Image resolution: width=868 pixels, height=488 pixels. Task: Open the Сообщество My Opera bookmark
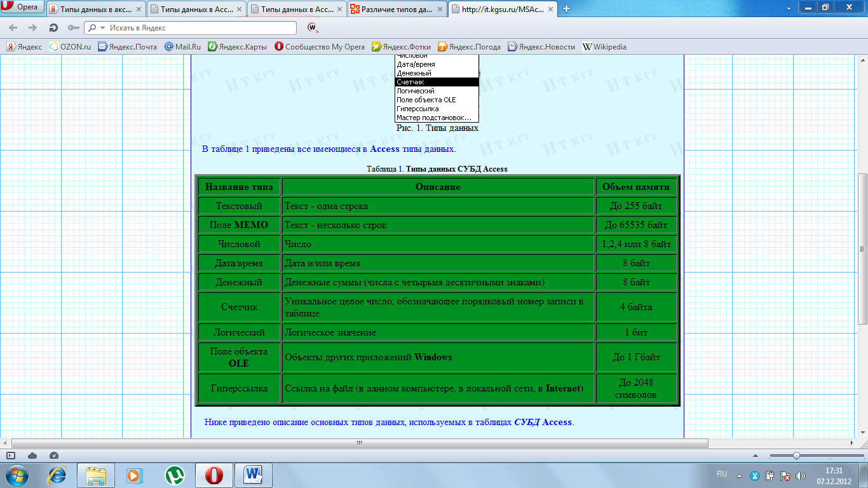[x=320, y=46]
